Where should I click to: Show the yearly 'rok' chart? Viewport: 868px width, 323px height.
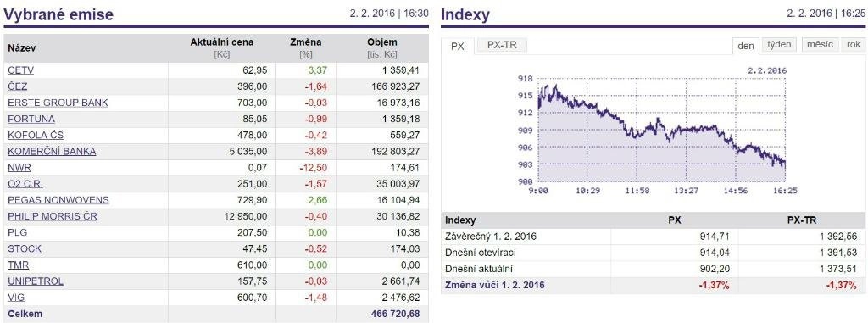(853, 45)
